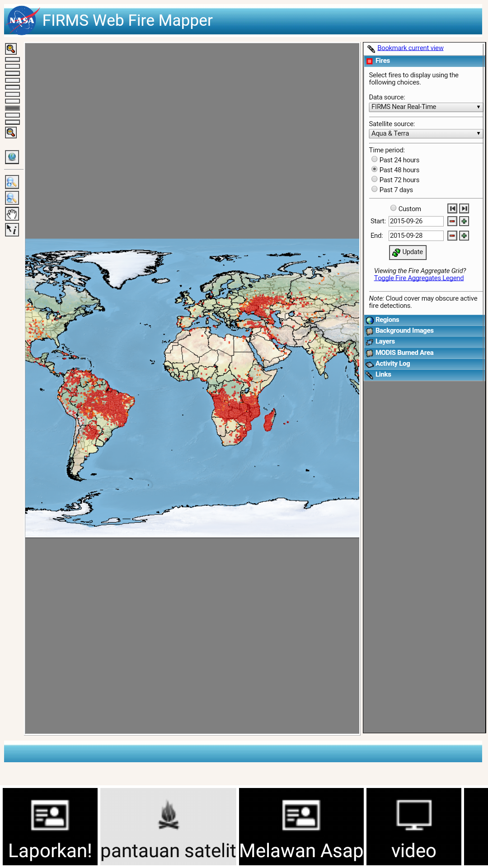Decrease the End date with minus button
This screenshot has width=488, height=868.
click(452, 236)
